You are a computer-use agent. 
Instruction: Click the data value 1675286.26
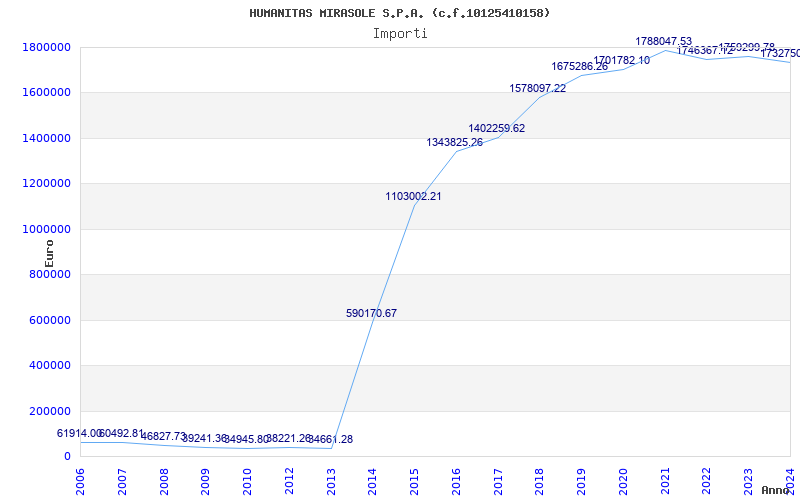(x=580, y=66)
